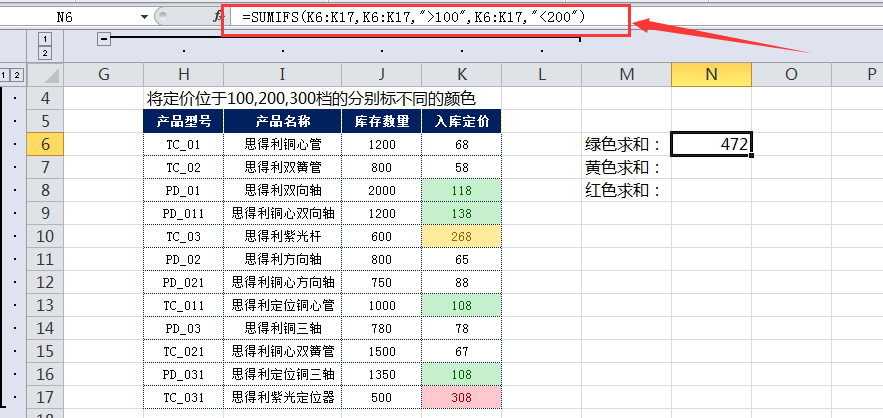Viewport: 883px width, 418px height.
Task: Select row header 4
Action: pos(46,99)
